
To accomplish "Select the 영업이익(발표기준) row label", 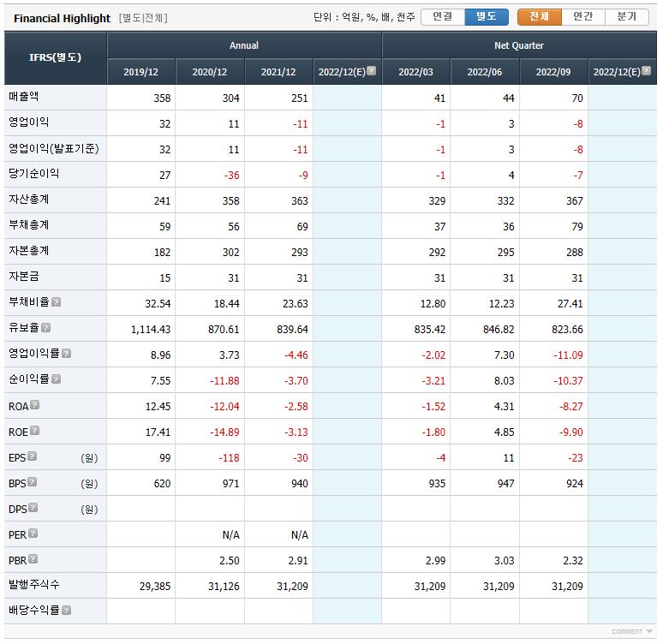I will coord(54,148).
